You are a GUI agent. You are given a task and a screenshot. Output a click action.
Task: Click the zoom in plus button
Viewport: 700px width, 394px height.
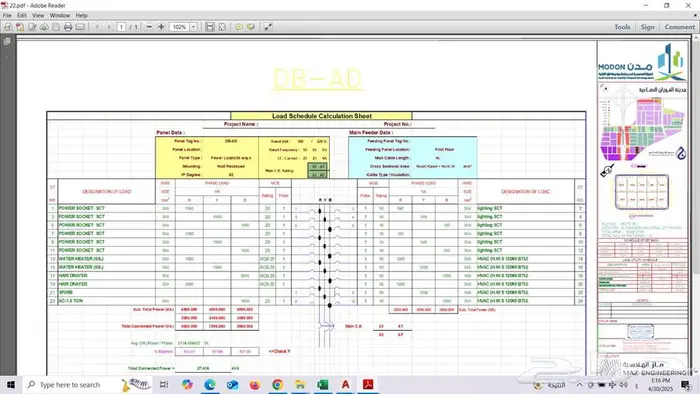162,27
